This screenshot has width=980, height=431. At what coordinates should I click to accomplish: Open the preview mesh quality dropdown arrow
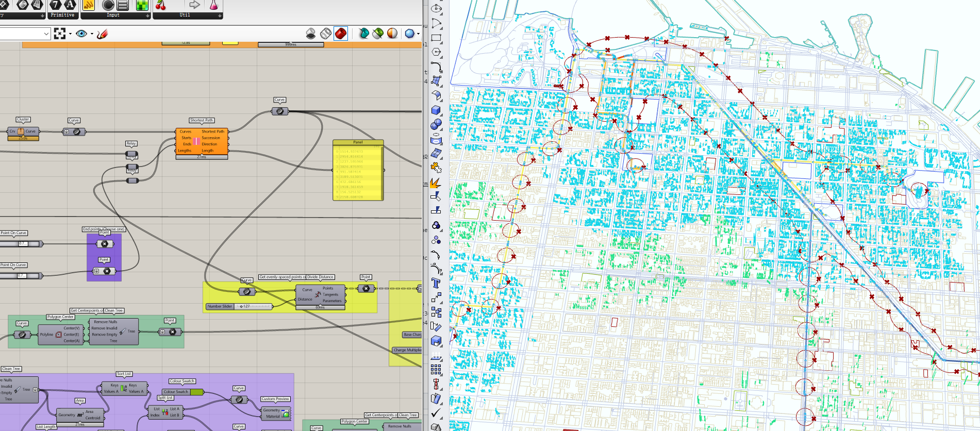(x=418, y=34)
